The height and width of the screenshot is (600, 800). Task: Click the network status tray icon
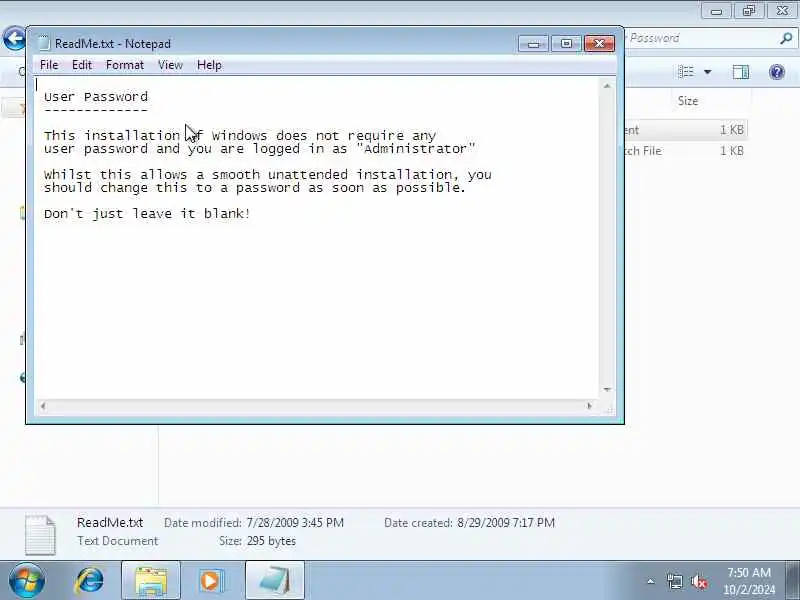coord(674,581)
